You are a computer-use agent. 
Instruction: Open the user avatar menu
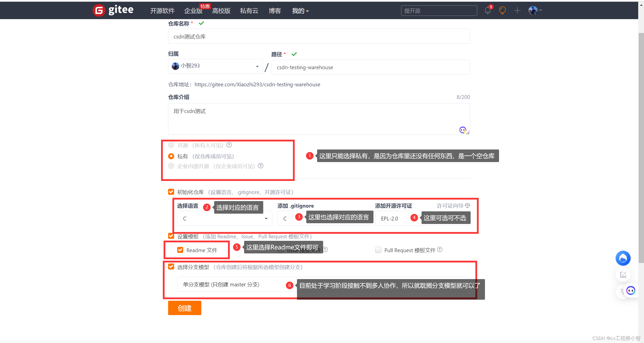(x=535, y=11)
